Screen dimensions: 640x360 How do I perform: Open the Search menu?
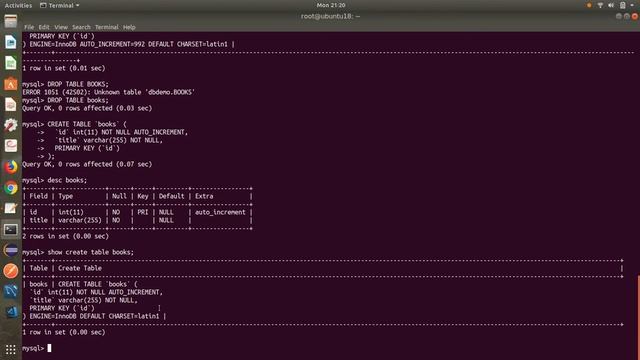pyautogui.click(x=81, y=27)
